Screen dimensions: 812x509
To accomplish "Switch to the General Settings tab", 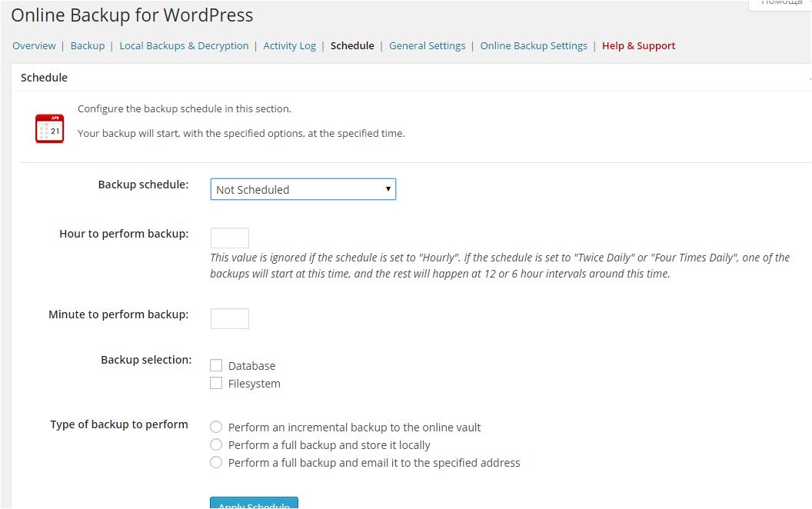I will 427,46.
